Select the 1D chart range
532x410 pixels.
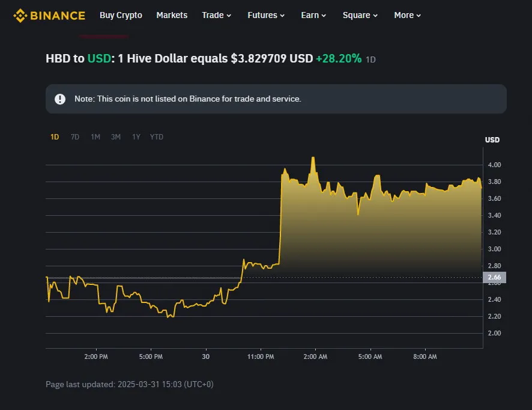(x=55, y=137)
